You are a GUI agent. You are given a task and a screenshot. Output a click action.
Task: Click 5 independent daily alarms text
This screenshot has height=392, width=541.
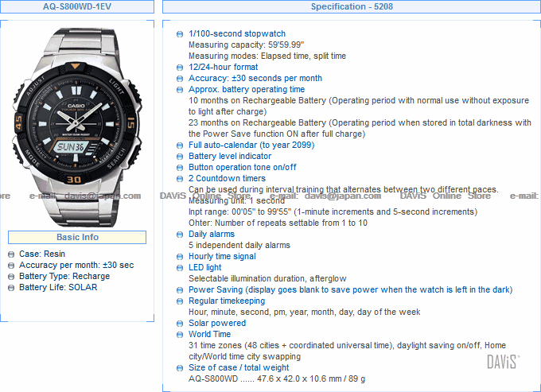click(239, 245)
